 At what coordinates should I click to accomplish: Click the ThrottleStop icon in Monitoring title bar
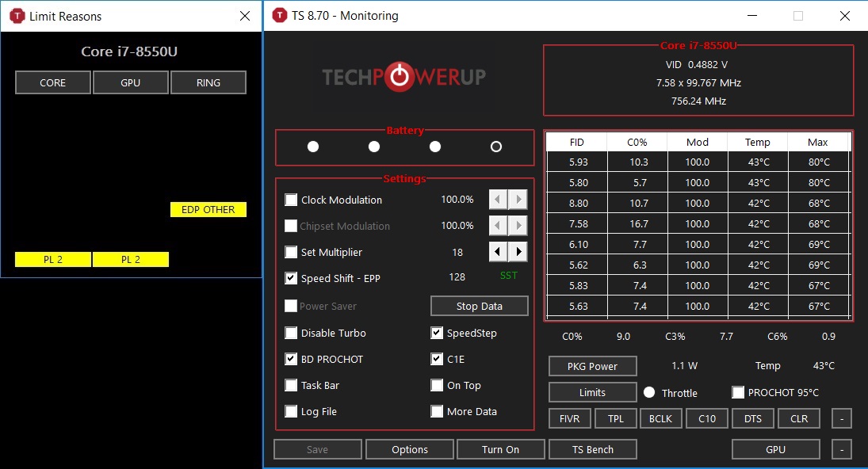tap(280, 16)
